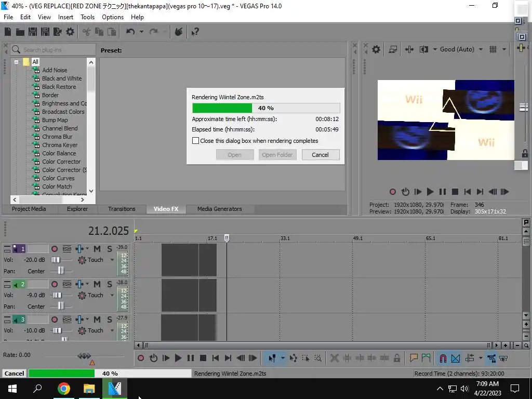Toggle Automatic Crossfades icon
The width and height of the screenshot is (532, 399).
(456, 358)
